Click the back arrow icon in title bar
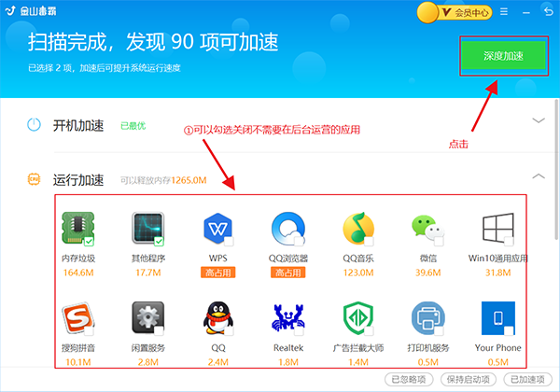Image resolution: width=560 pixels, height=392 pixels. pos(548,12)
